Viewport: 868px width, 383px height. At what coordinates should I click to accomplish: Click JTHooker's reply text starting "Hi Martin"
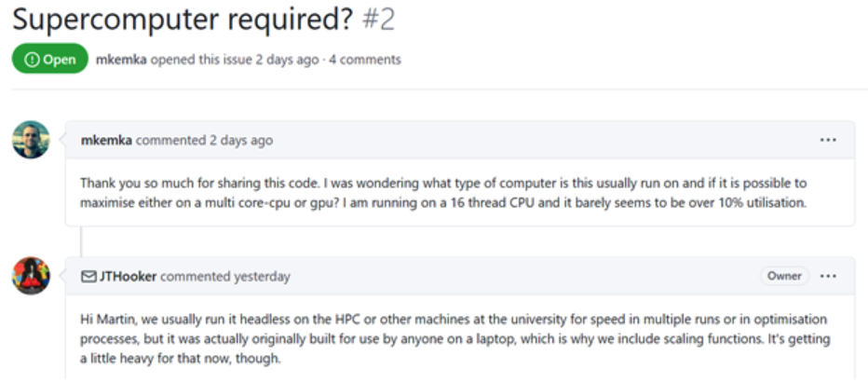[438, 339]
